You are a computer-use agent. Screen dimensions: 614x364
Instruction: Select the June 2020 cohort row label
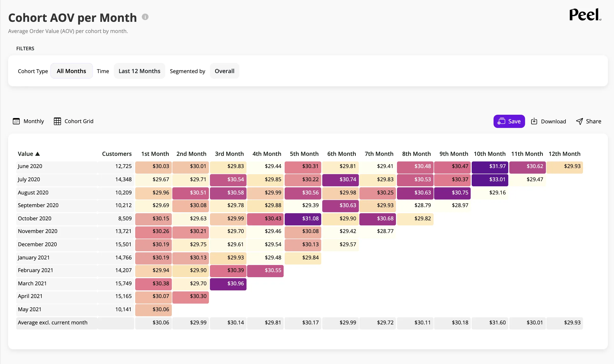[x=30, y=166]
